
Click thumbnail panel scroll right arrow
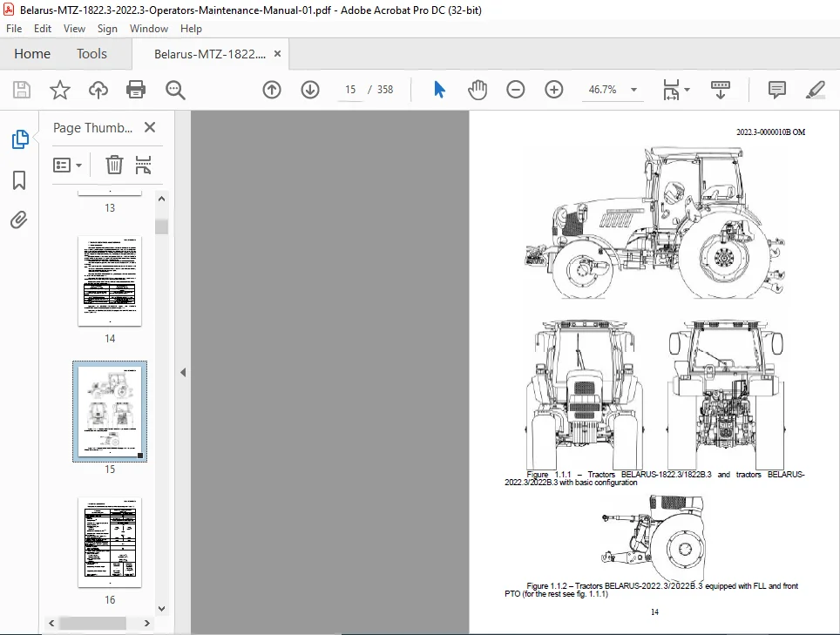pyautogui.click(x=146, y=623)
